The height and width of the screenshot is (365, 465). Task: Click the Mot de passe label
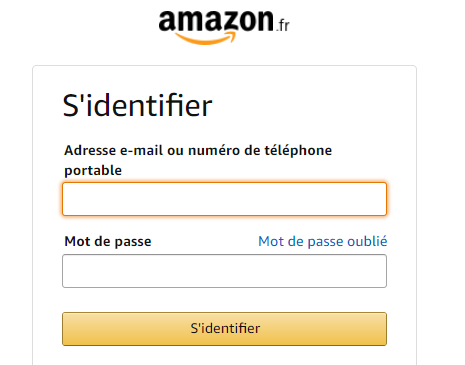point(108,241)
